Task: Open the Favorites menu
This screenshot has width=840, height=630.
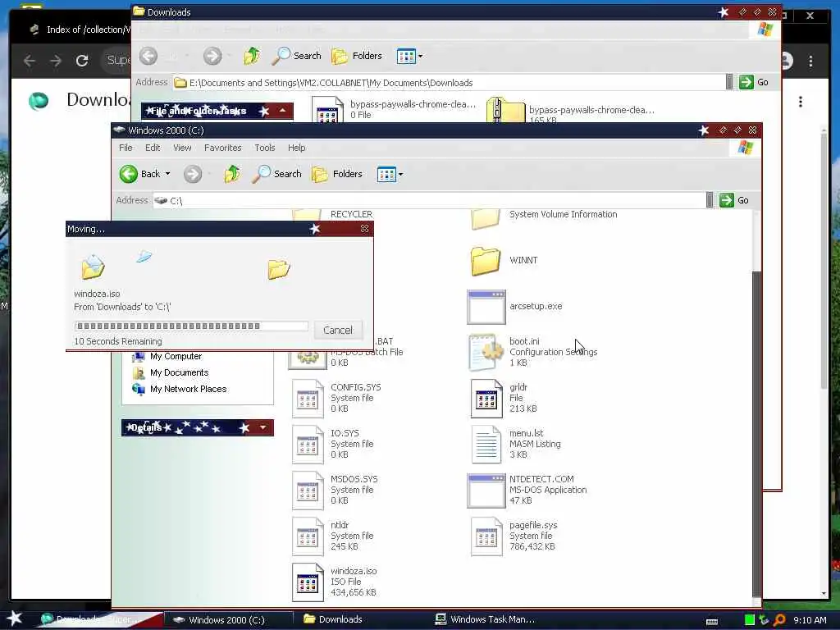Action: point(223,148)
